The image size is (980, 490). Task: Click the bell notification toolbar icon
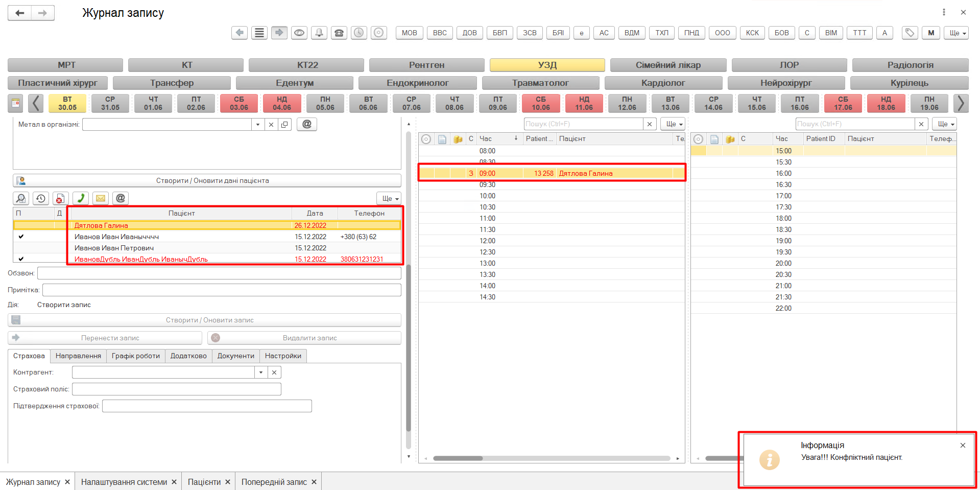tap(319, 33)
